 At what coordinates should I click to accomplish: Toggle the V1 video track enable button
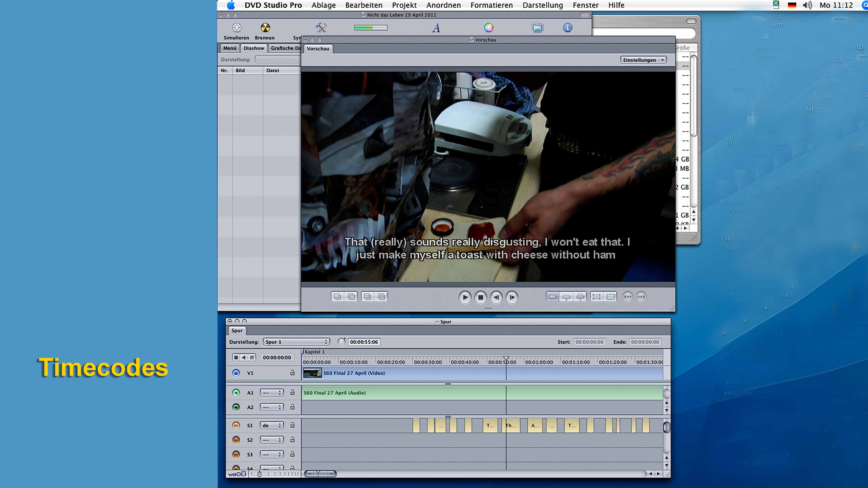pos(236,373)
